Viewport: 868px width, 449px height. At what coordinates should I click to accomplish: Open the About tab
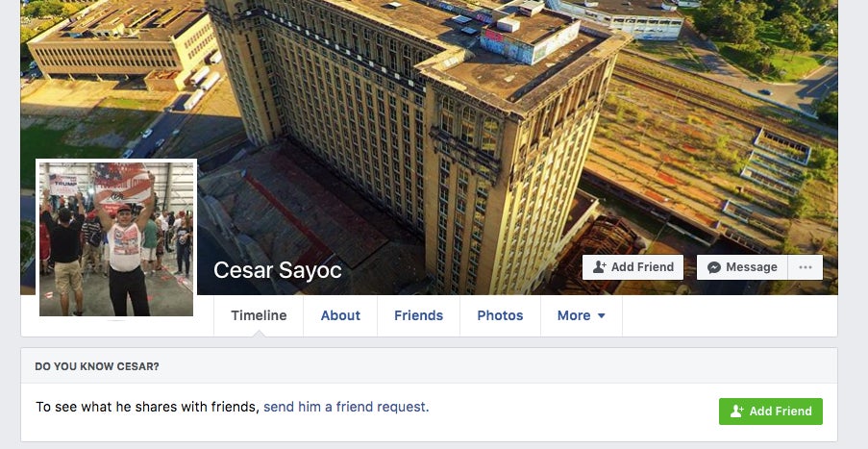tap(340, 315)
